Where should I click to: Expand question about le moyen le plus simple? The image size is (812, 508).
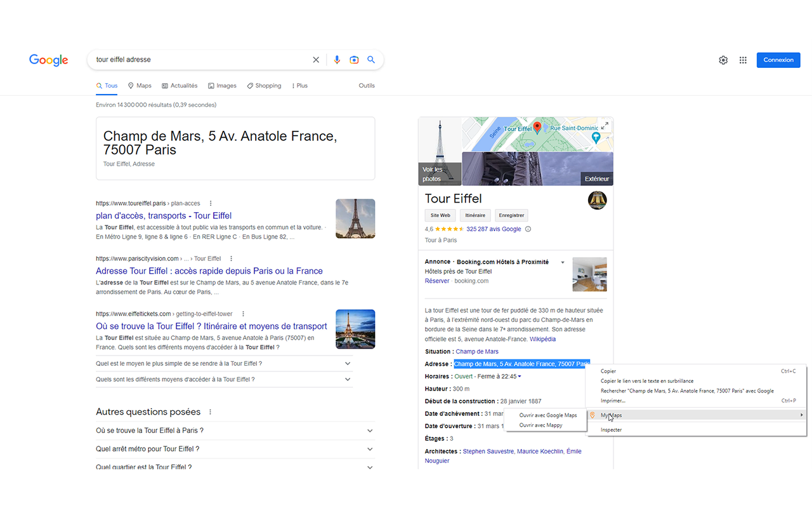224,364
